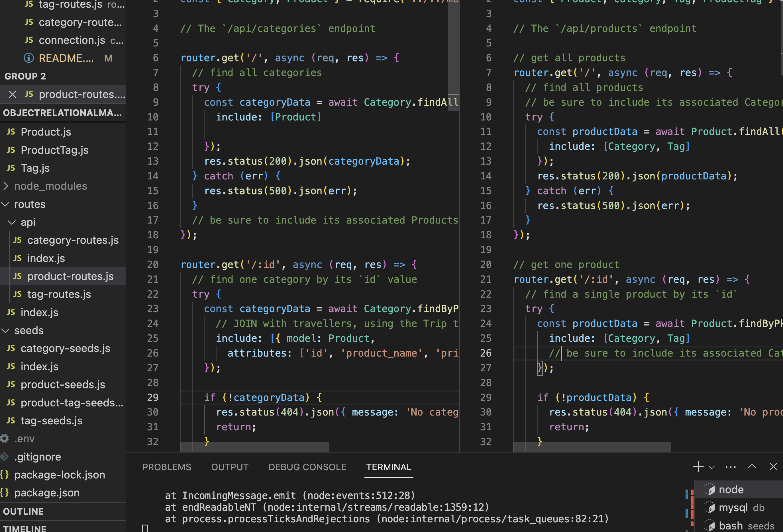
Task: Collapse the seeds folder
Action: click(x=5, y=330)
